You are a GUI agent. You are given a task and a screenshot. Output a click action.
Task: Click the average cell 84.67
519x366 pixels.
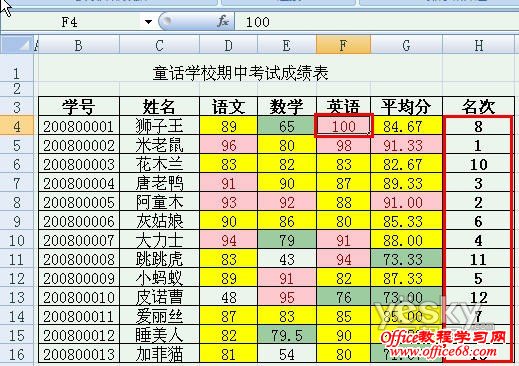[x=406, y=125]
